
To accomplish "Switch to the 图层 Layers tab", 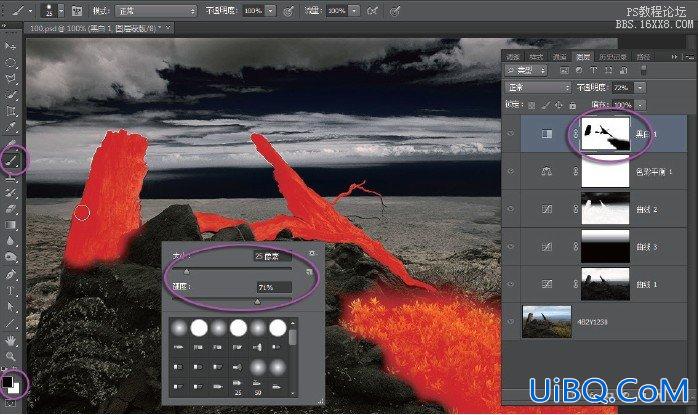I will (583, 57).
